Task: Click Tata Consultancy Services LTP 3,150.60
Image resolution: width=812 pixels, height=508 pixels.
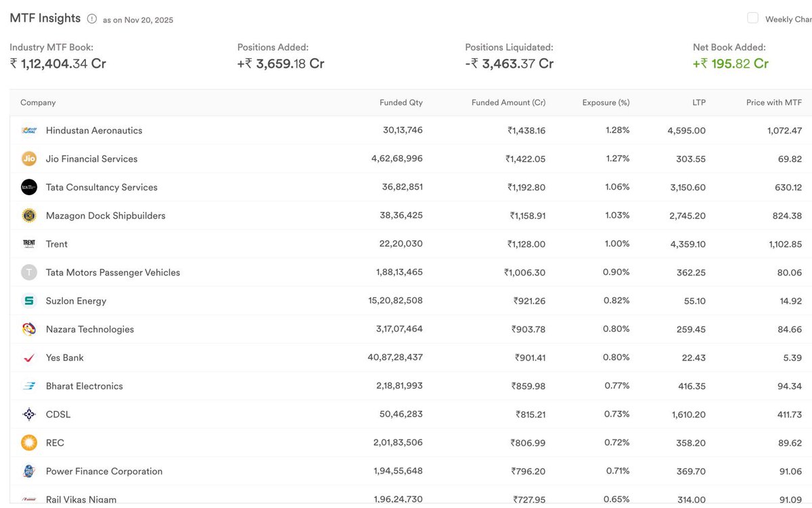Action: [687, 187]
